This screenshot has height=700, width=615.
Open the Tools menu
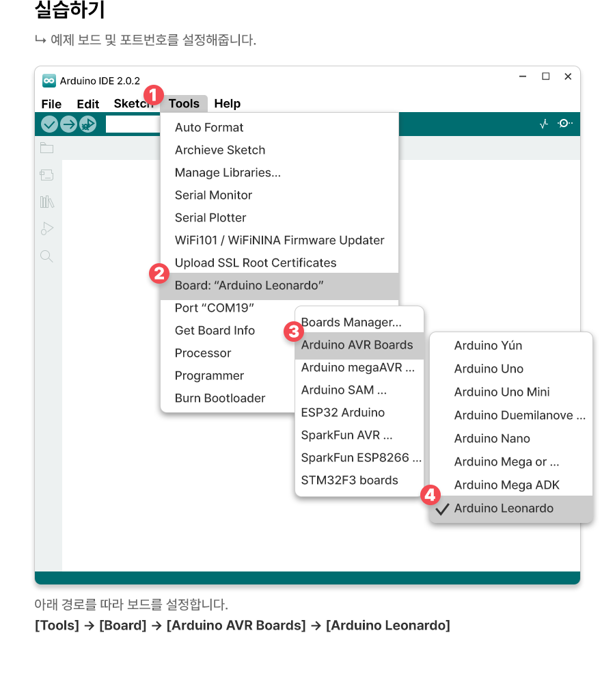(x=184, y=104)
